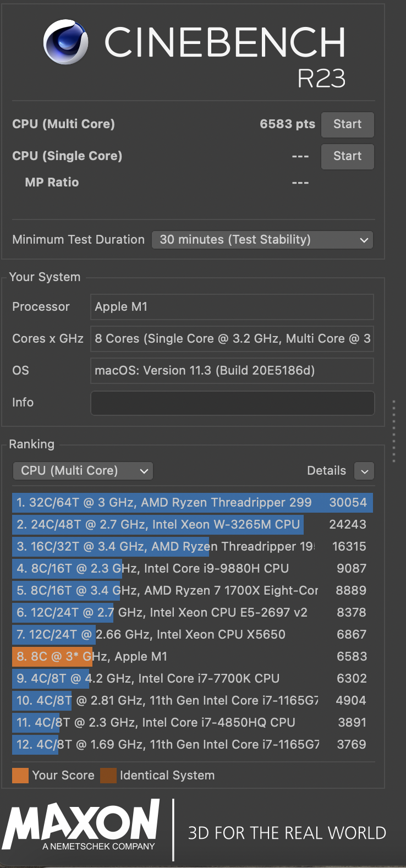
Task: Select the AMD Ryzen Threadripper 30054 ranking entry
Action: point(193,503)
